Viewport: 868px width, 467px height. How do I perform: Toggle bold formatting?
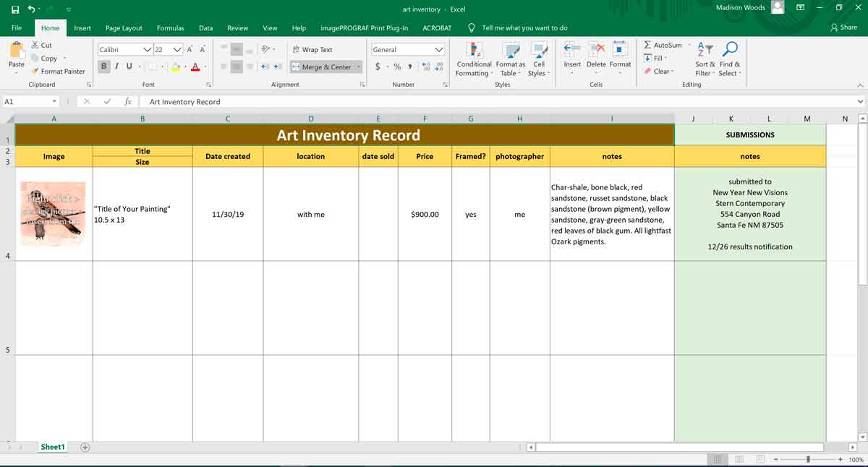pyautogui.click(x=104, y=65)
